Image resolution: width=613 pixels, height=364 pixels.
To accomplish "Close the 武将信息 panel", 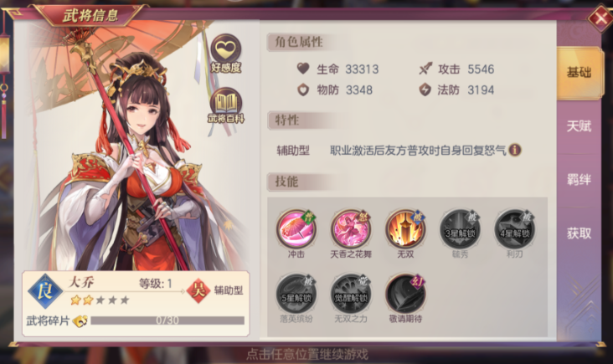I will [x=600, y=18].
